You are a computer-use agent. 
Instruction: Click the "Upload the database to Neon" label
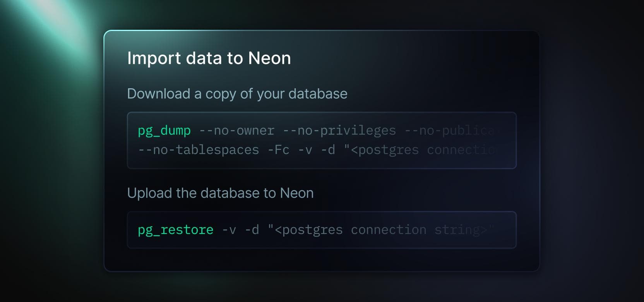[220, 193]
